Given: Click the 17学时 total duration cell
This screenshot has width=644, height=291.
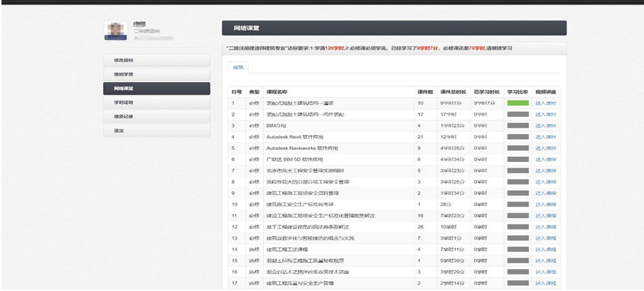Looking at the screenshot, I should (x=448, y=114).
